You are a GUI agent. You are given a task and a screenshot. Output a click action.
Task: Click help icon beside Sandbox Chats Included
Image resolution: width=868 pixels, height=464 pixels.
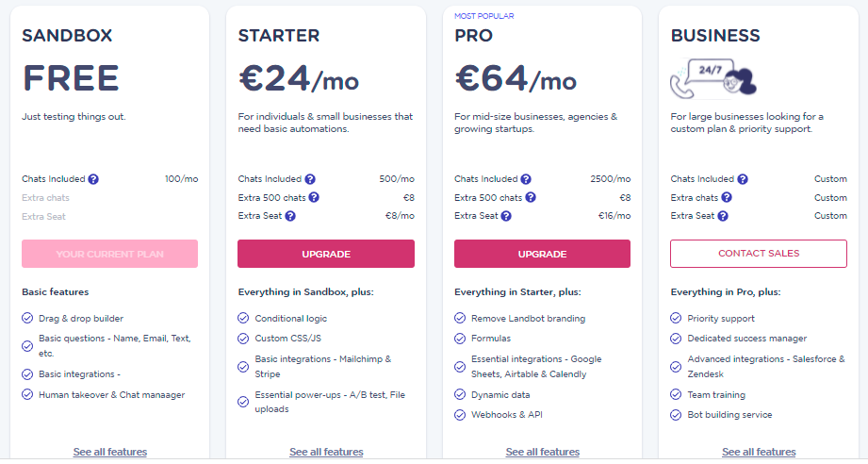tap(93, 179)
